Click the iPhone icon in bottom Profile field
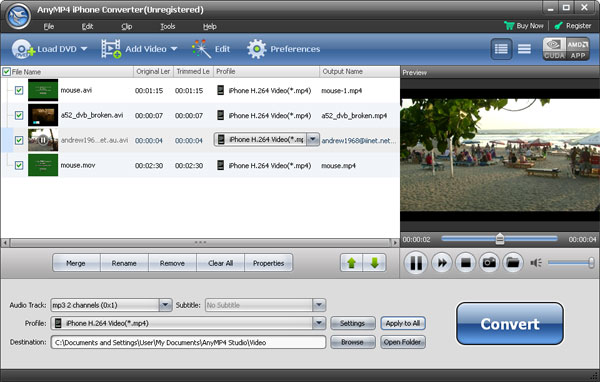This screenshot has width=600, height=382. point(58,323)
